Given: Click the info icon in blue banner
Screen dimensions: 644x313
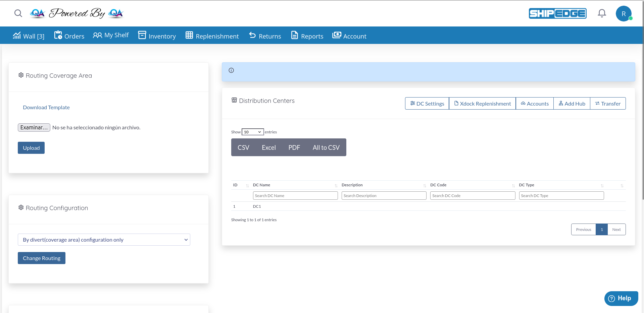Looking at the screenshot, I should 231,70.
